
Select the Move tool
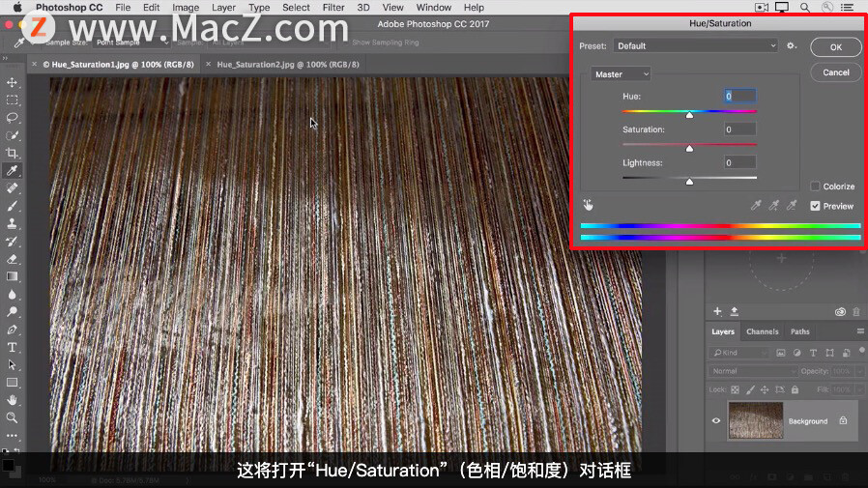point(12,82)
